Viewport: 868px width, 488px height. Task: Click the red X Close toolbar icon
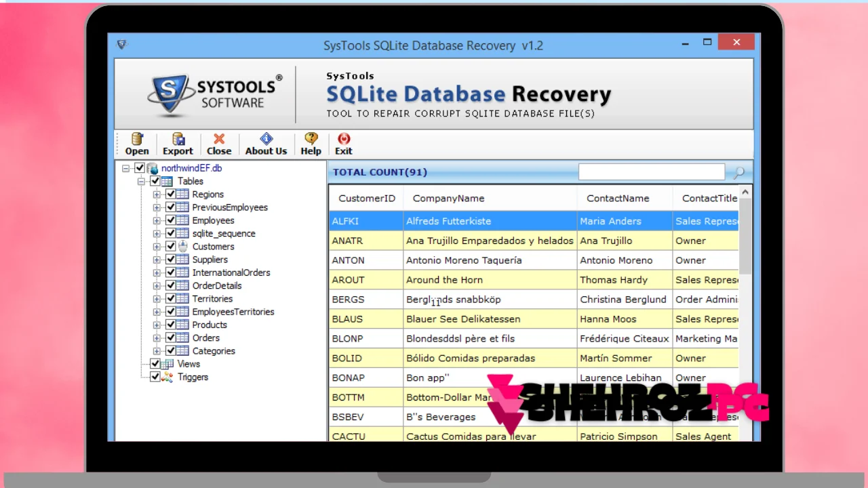(219, 139)
